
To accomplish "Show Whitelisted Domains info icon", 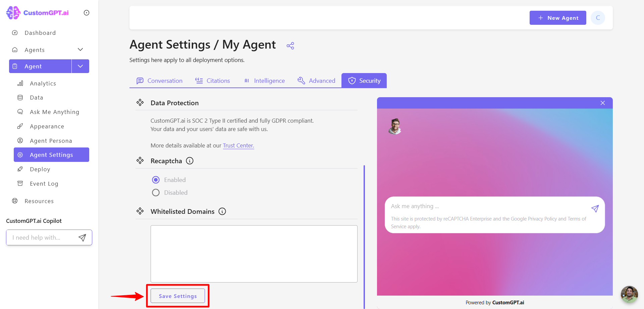I will [x=222, y=211].
